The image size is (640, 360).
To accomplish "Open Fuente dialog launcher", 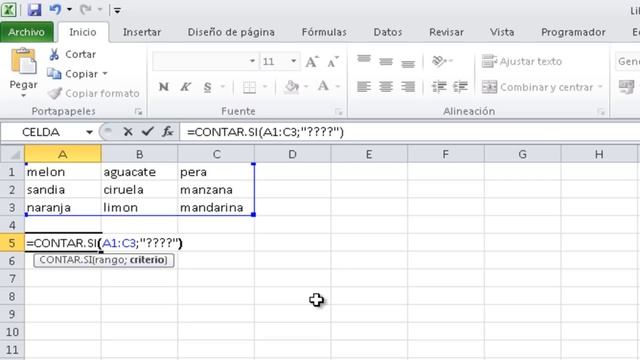I will 338,111.
